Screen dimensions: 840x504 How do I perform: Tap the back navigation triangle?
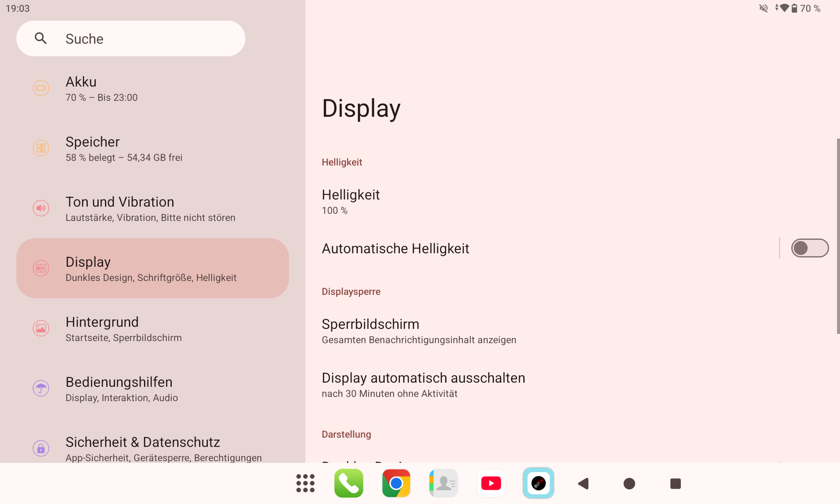(x=583, y=483)
